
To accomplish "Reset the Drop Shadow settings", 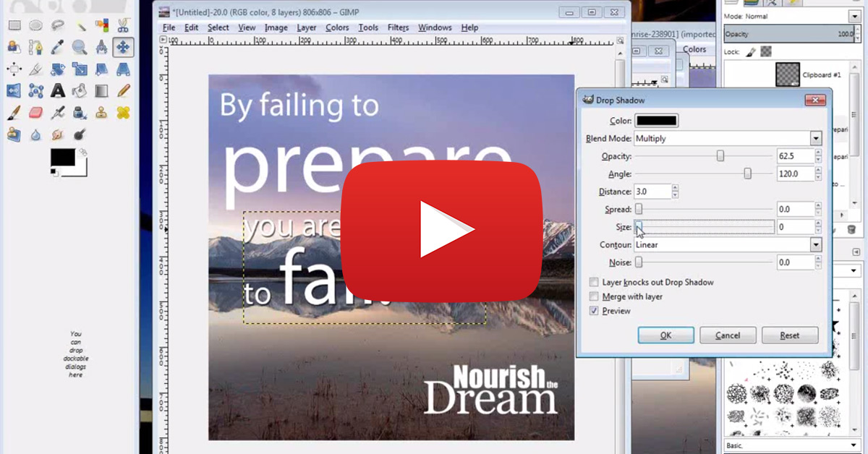I will point(789,335).
